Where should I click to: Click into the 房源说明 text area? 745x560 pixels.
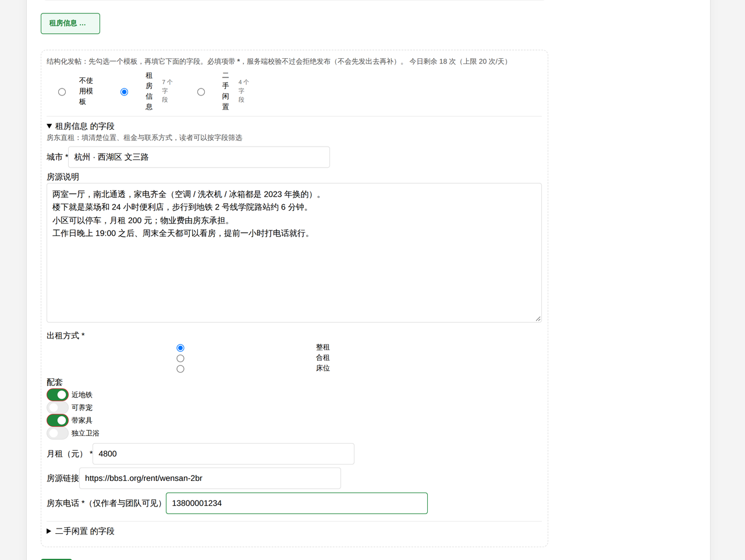(x=294, y=253)
